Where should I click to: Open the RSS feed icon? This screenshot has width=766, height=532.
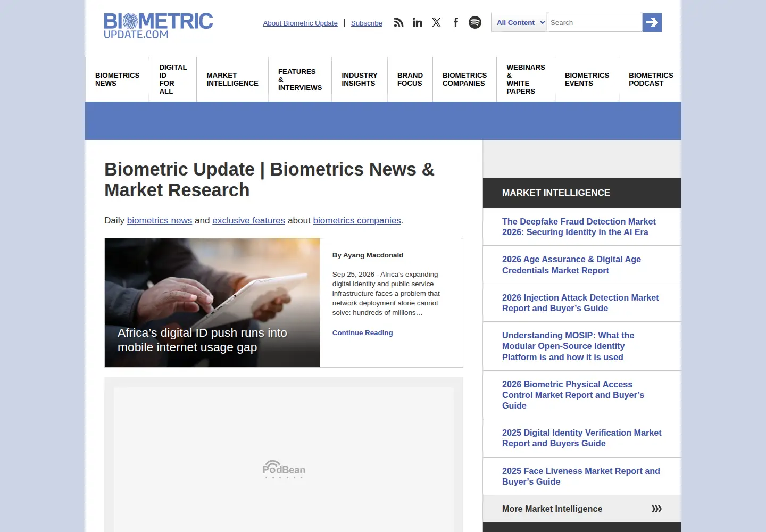click(398, 22)
